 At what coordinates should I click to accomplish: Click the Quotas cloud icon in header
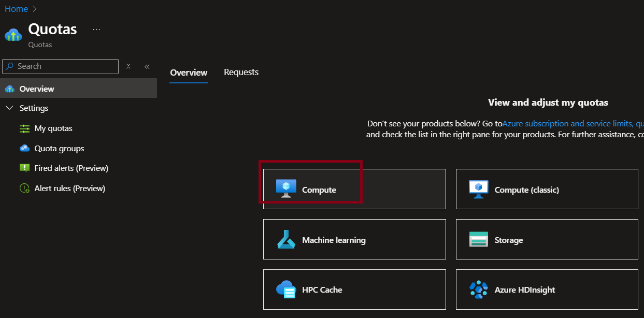point(13,35)
